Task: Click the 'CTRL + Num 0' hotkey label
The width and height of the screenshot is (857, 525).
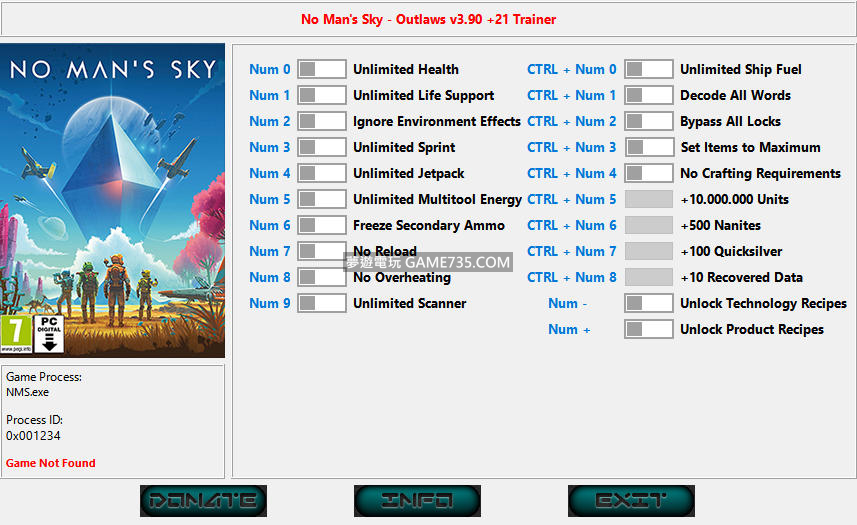Action: pyautogui.click(x=572, y=69)
